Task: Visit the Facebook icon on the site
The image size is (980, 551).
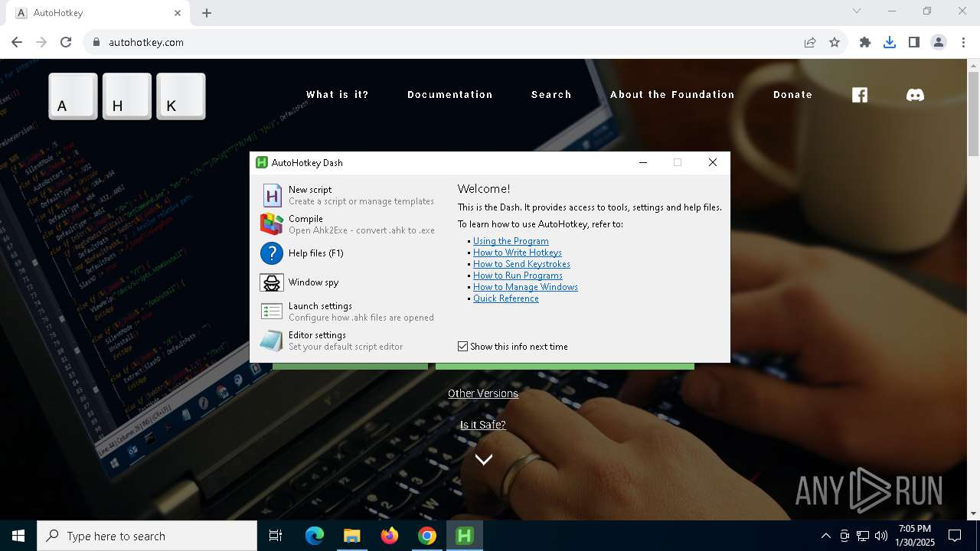Action: click(860, 95)
